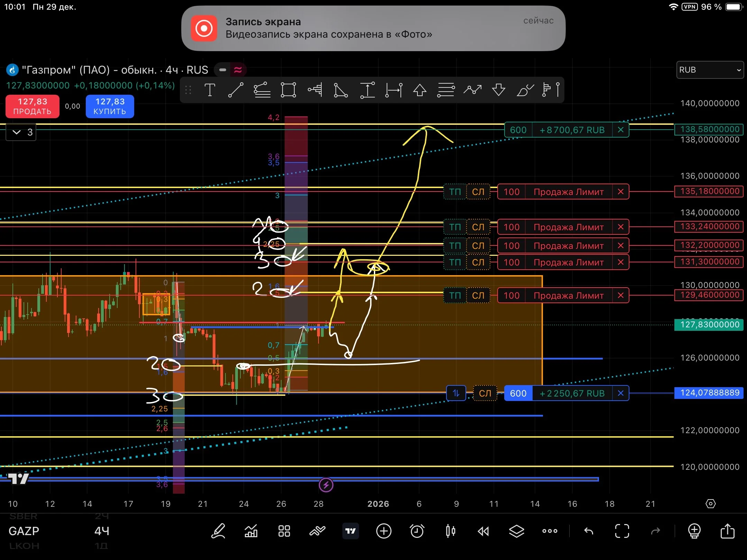This screenshot has height=560, width=747.
Task: Open the 4Ч timeframe selector
Action: tap(102, 531)
